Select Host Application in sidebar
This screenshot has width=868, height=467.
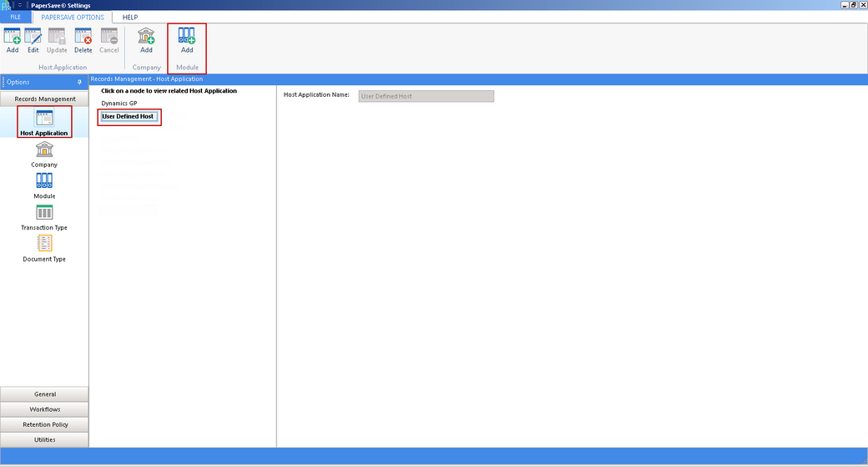click(x=44, y=121)
